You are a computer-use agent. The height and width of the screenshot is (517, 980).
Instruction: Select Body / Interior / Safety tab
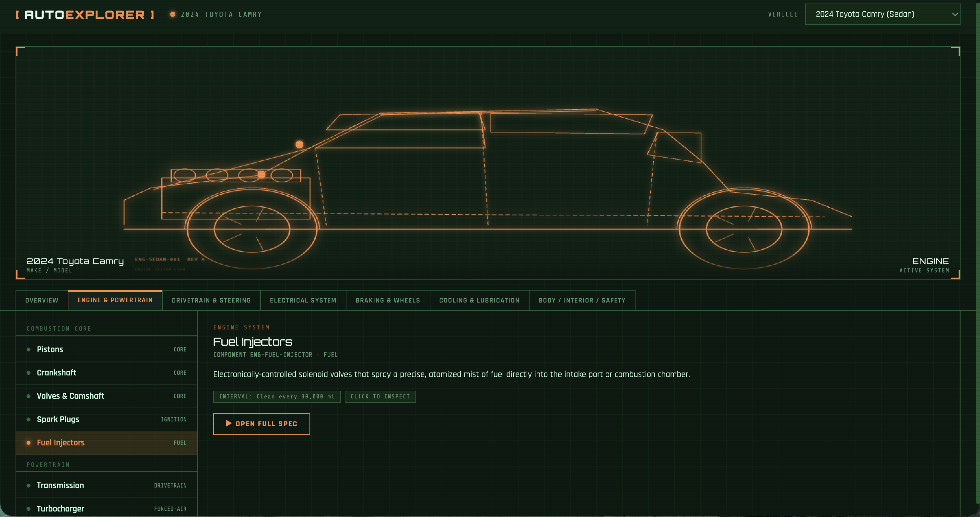(582, 300)
